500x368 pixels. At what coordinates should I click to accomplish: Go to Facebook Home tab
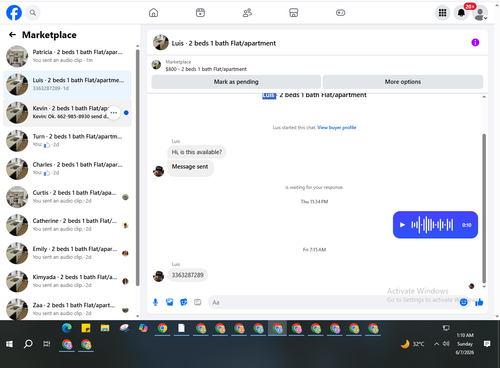pyautogui.click(x=153, y=13)
